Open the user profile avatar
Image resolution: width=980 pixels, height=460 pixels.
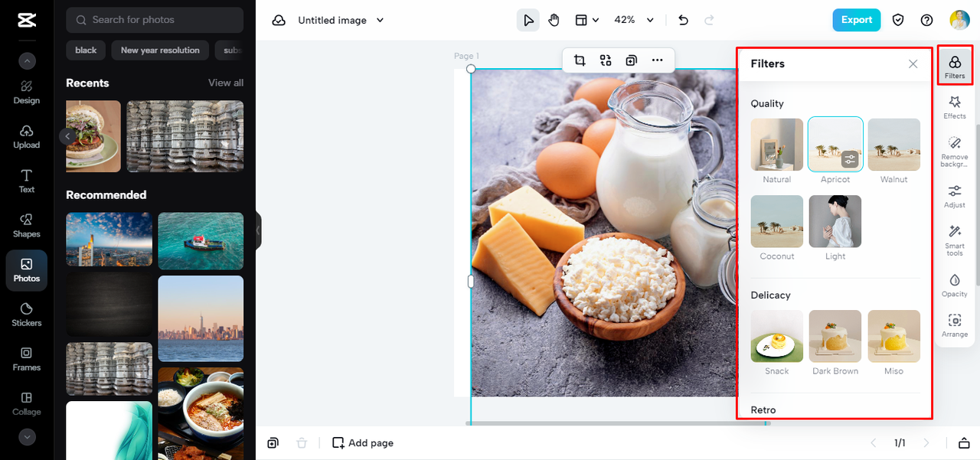click(x=959, y=20)
